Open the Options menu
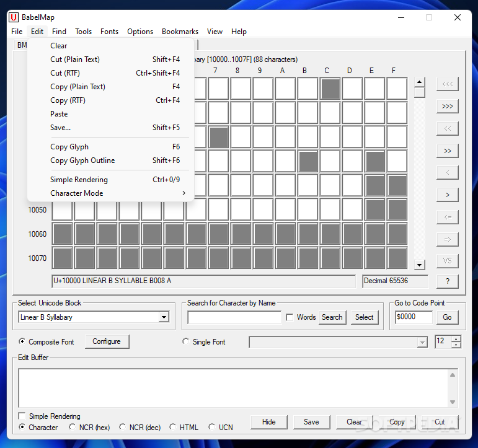Viewport: 478px width, 448px height. coord(140,32)
